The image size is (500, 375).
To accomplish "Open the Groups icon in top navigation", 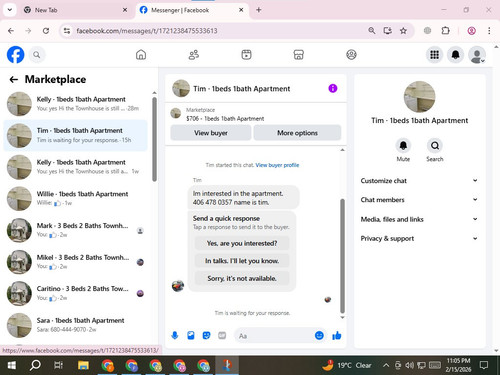I will [351, 55].
